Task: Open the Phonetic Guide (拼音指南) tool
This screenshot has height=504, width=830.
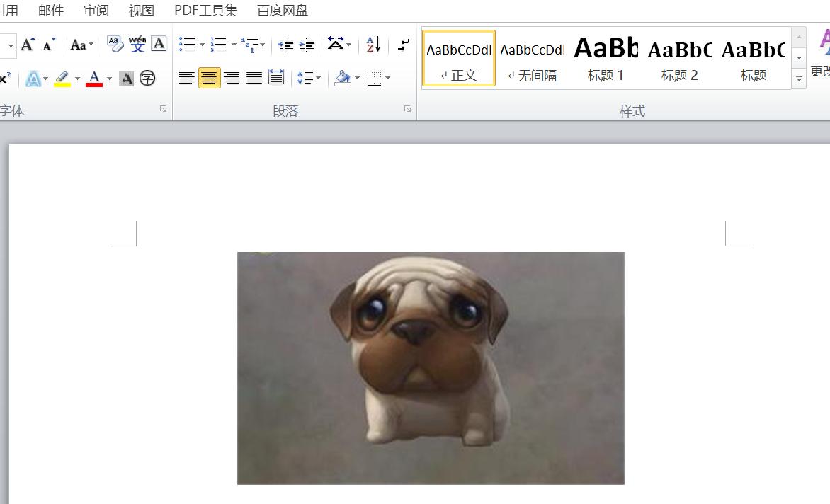Action: point(139,42)
